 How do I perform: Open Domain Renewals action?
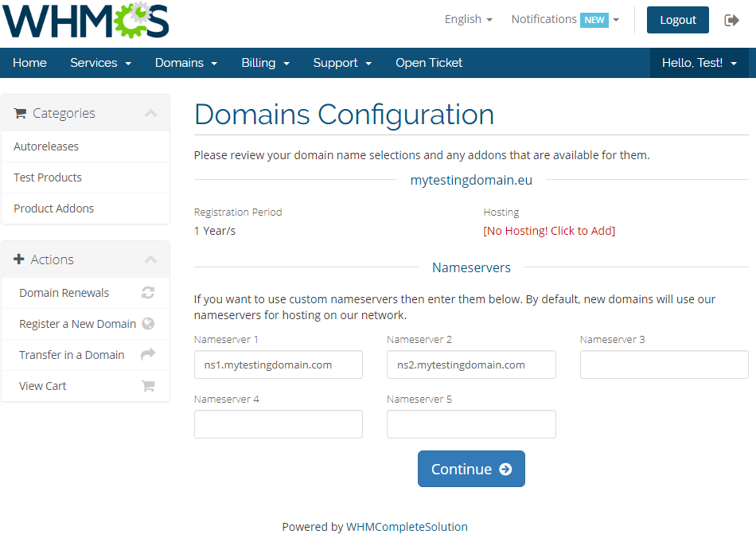point(85,293)
